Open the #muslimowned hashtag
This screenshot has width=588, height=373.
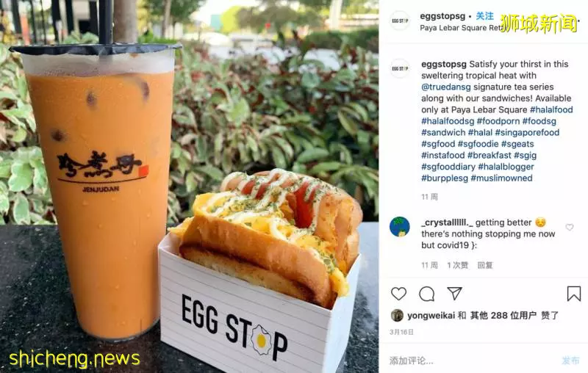pos(501,178)
